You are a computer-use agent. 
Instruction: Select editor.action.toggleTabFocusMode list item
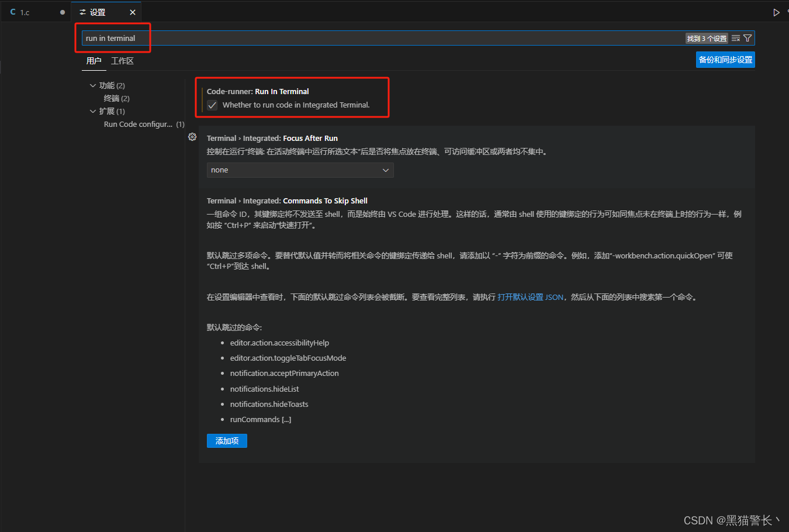click(x=288, y=358)
